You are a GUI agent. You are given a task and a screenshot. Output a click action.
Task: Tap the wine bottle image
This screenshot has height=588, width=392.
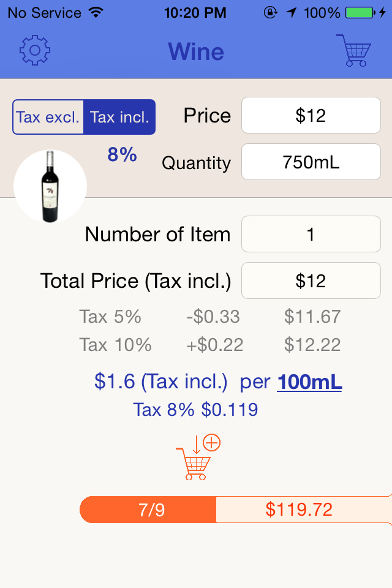(x=50, y=186)
